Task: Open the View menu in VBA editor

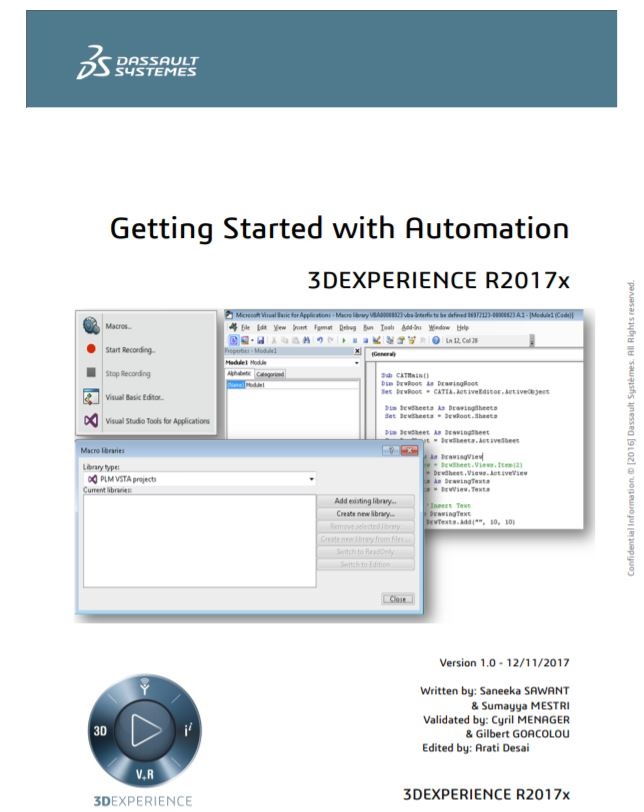Action: [x=280, y=327]
